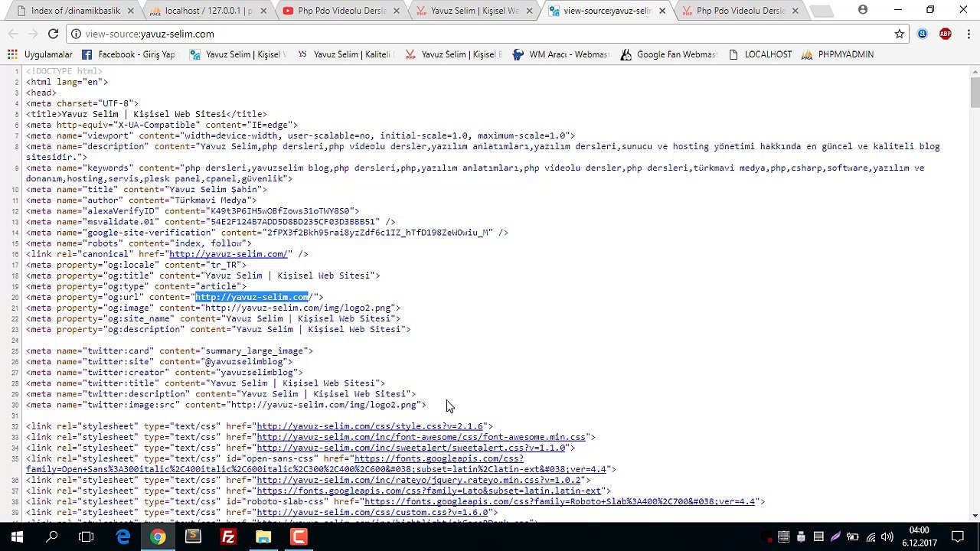Open the Uygulamalar apps bookmark
This screenshot has height=551, width=980.
point(40,54)
